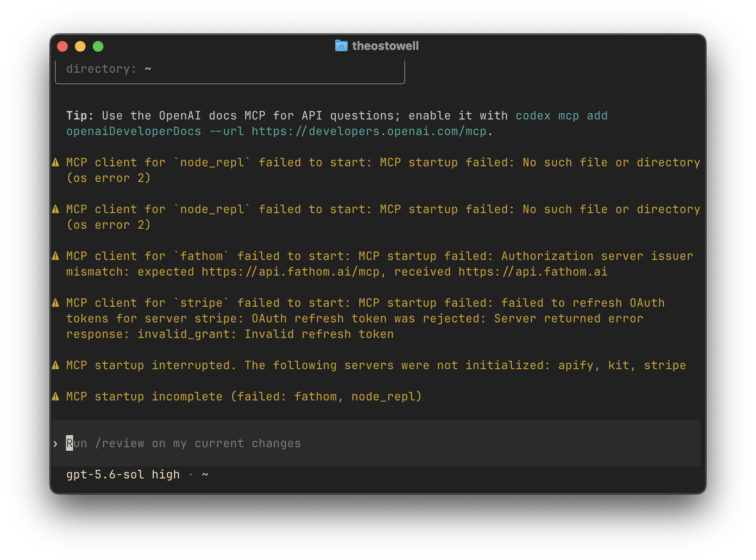Click warning icon beside 'MCP startup interrupted'

click(x=56, y=365)
